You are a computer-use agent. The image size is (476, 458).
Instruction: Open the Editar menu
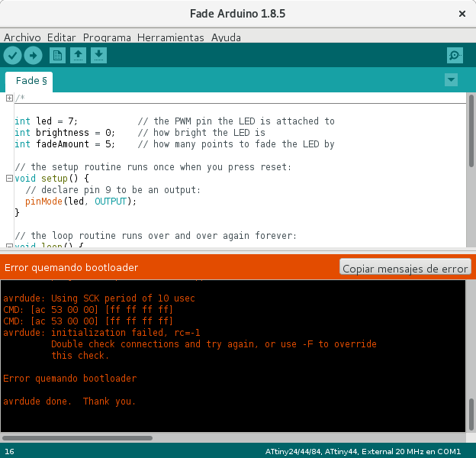click(x=61, y=37)
